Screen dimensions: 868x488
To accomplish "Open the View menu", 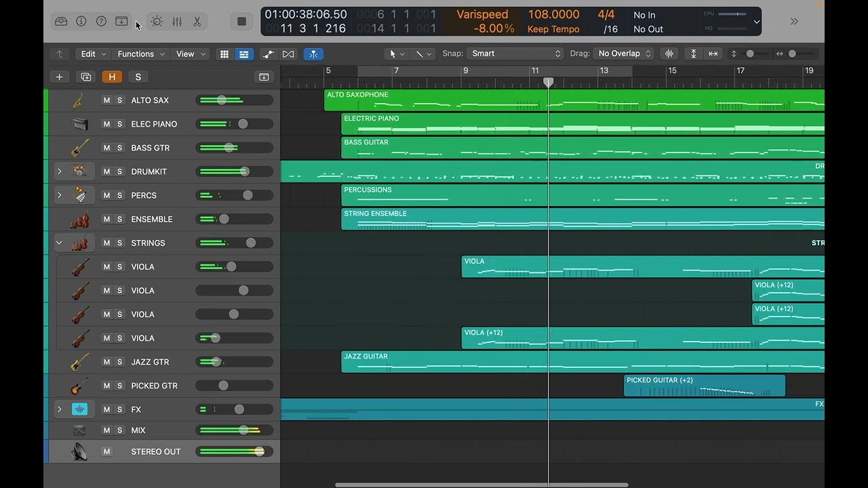I will pos(191,54).
